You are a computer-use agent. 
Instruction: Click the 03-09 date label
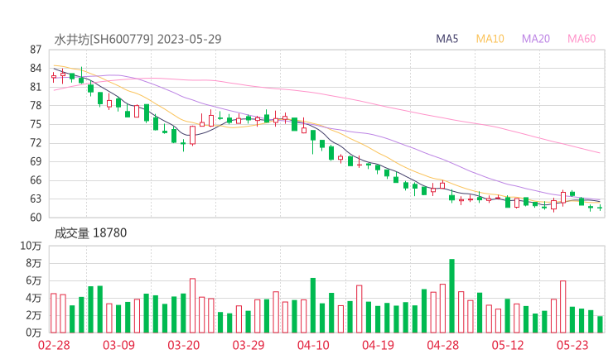[x=118, y=345]
